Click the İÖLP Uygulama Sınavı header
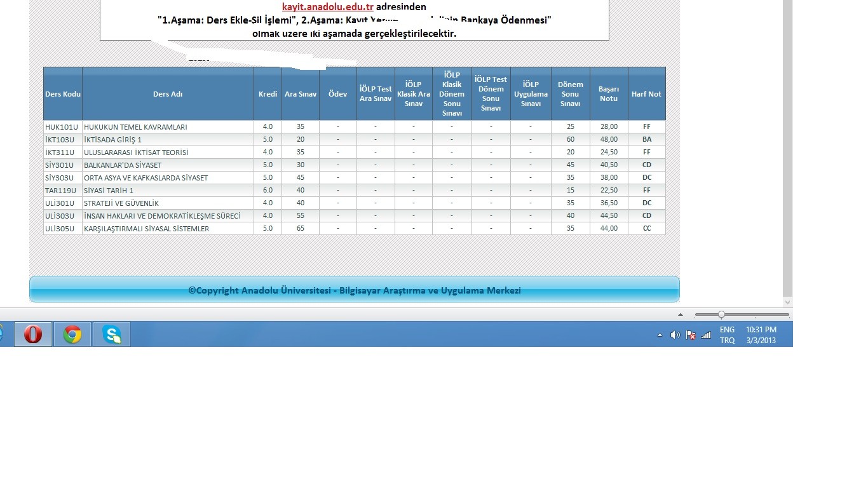Viewport: 868px width, 488px height. click(531, 94)
